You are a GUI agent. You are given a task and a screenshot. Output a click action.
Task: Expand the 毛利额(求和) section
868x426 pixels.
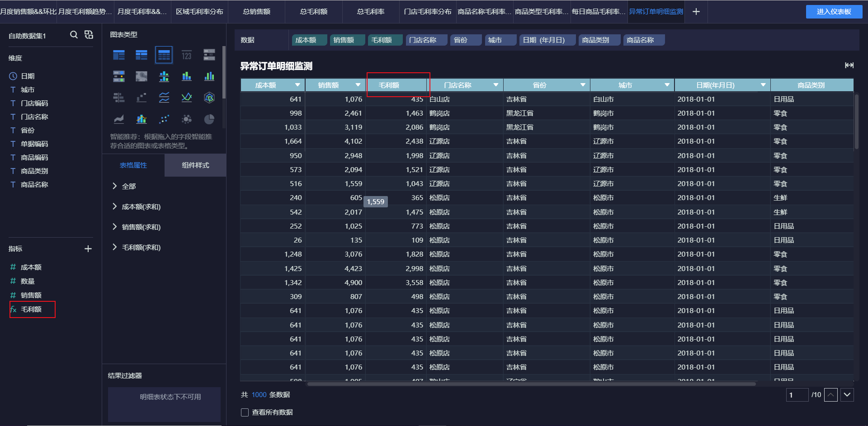point(136,247)
